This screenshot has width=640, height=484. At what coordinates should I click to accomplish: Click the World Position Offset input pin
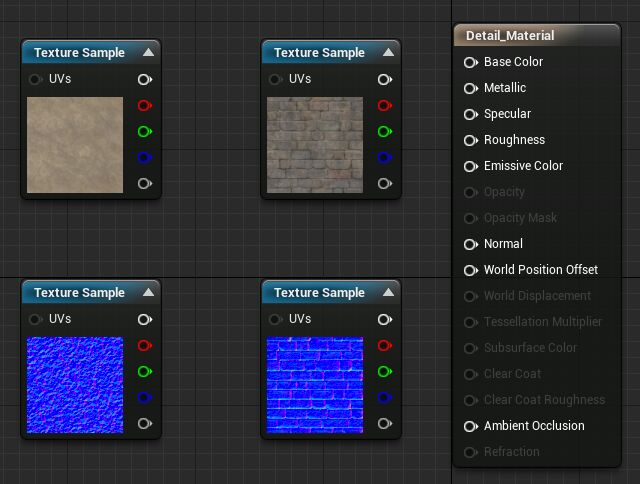tap(471, 270)
